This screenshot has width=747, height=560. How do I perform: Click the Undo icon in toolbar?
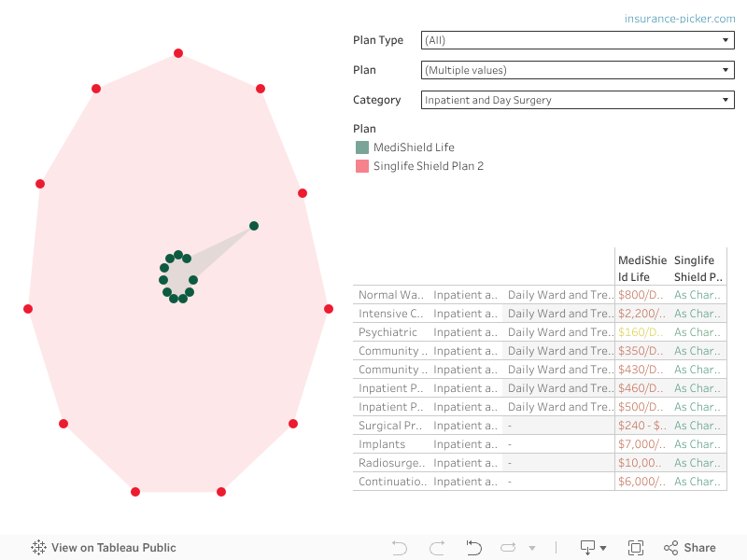coord(400,548)
